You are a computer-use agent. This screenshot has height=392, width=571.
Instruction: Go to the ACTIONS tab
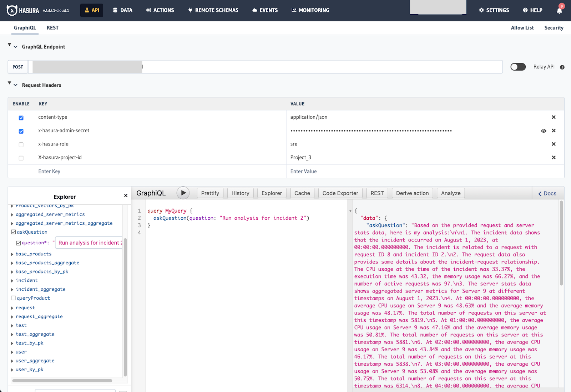(x=160, y=10)
